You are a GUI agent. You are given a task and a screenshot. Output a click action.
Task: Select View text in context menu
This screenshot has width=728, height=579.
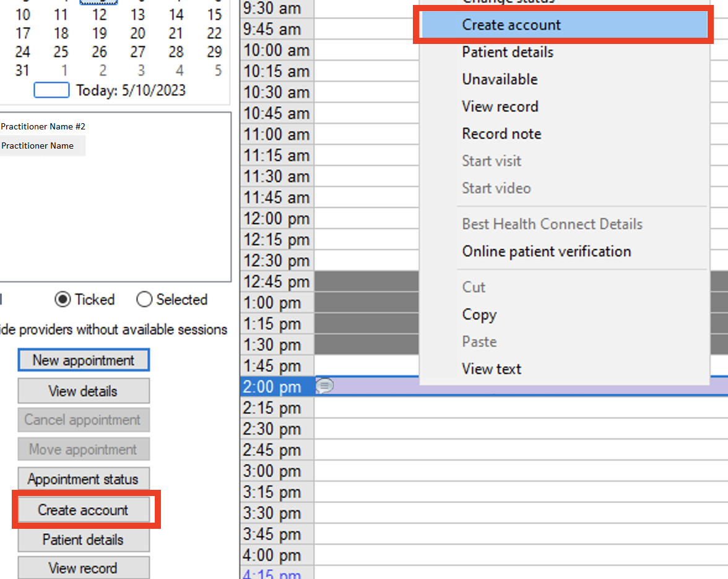(492, 369)
